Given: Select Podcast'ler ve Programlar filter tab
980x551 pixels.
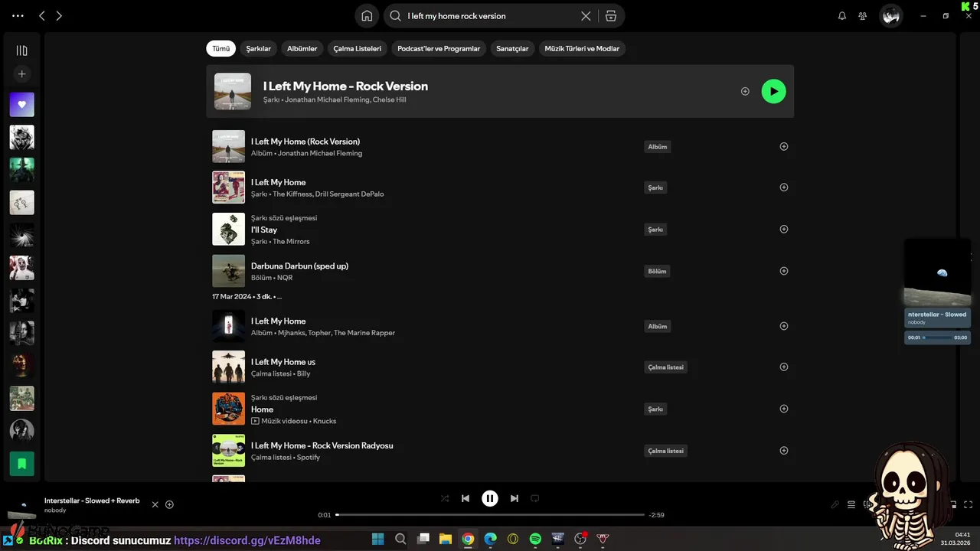Looking at the screenshot, I should (439, 48).
